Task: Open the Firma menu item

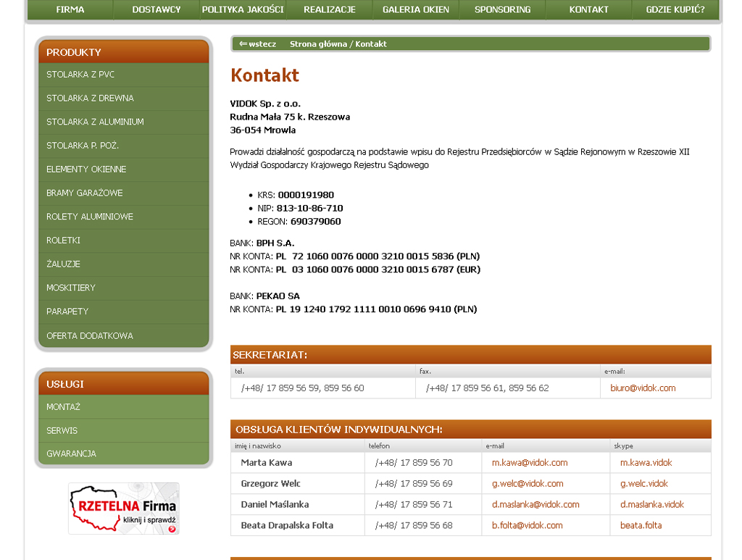Action: 70,10
